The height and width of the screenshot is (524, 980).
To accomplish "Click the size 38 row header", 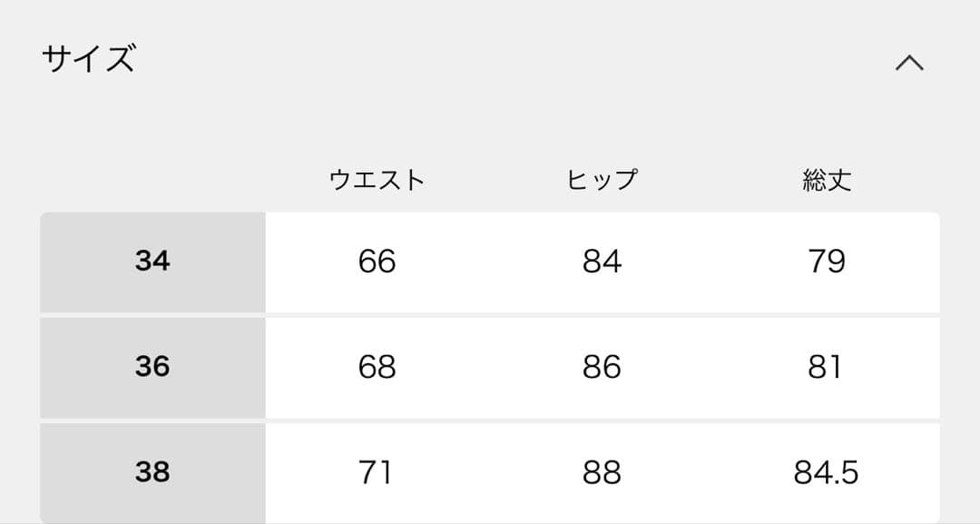I will tap(152, 472).
